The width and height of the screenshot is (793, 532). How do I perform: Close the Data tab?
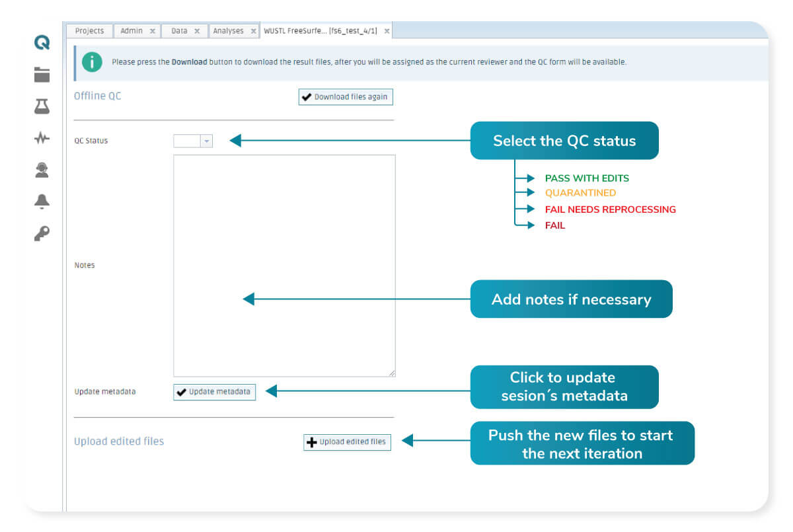click(197, 31)
